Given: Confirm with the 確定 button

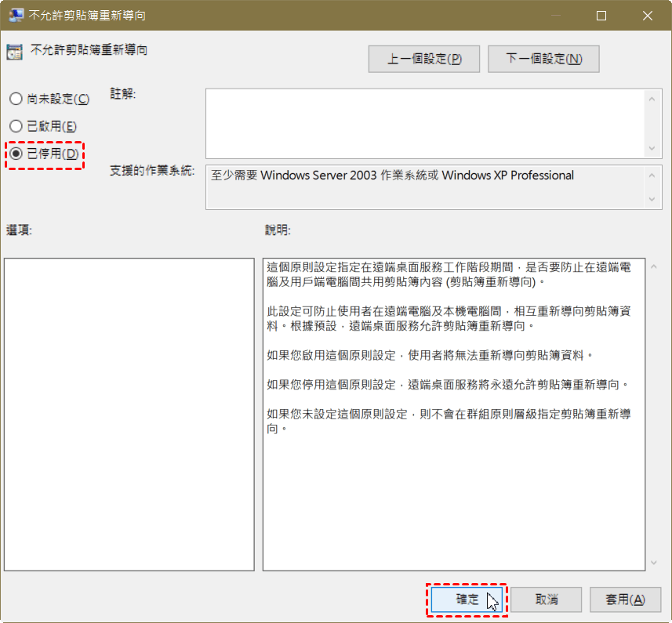Looking at the screenshot, I should [467, 599].
